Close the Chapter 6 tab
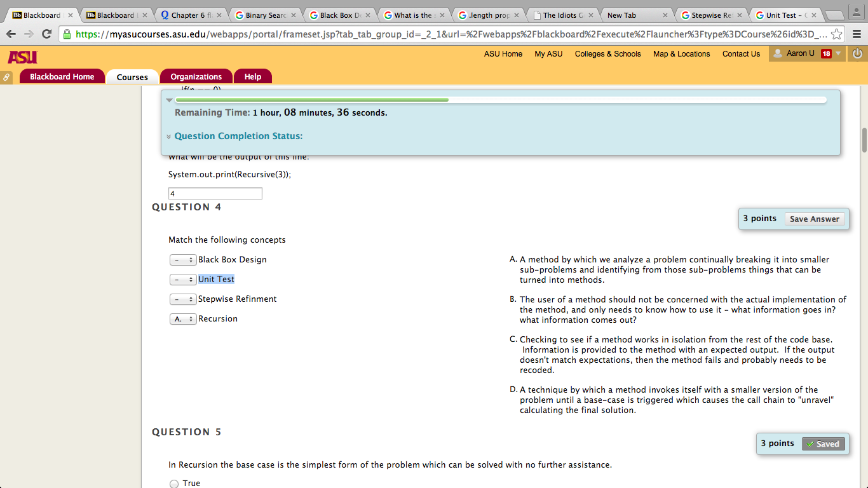Image resolution: width=868 pixels, height=488 pixels. coord(219,15)
